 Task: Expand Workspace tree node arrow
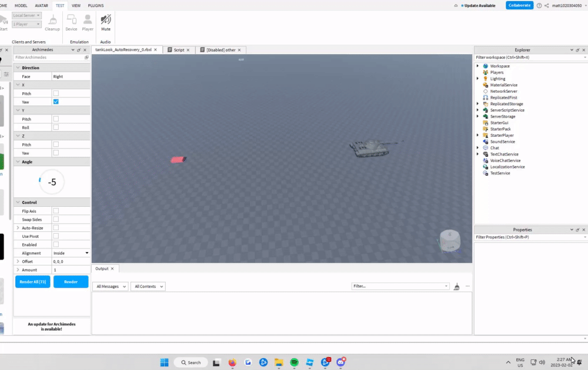tap(477, 66)
